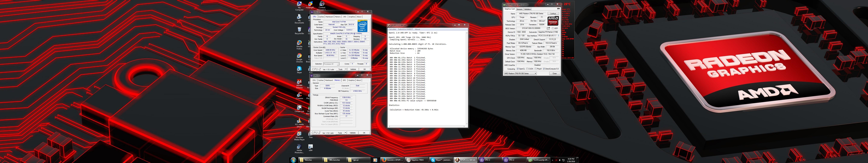This screenshot has height=163, width=868.
Task: Launch AIDA64 Extreme desktop icon
Action: pyautogui.click(x=299, y=84)
